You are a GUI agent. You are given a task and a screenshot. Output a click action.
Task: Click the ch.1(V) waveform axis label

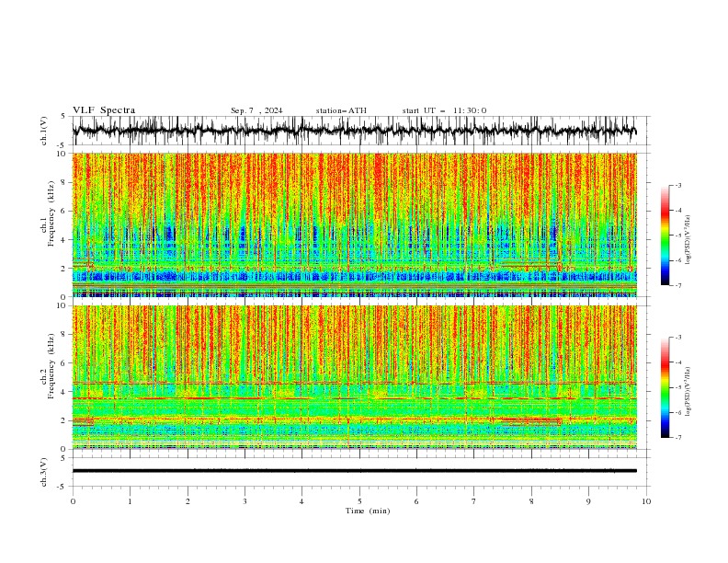coord(44,131)
